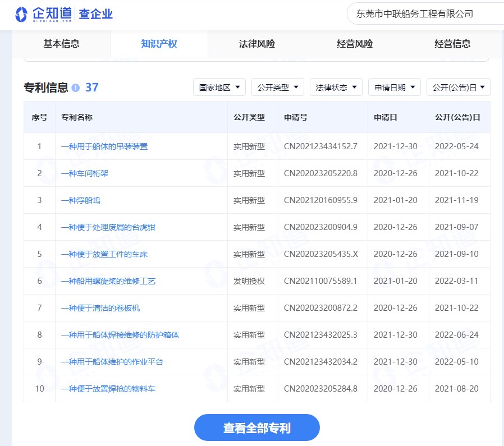504x446 pixels.
Task: Click application number CN202023200872.2
Action: pyautogui.click(x=321, y=308)
